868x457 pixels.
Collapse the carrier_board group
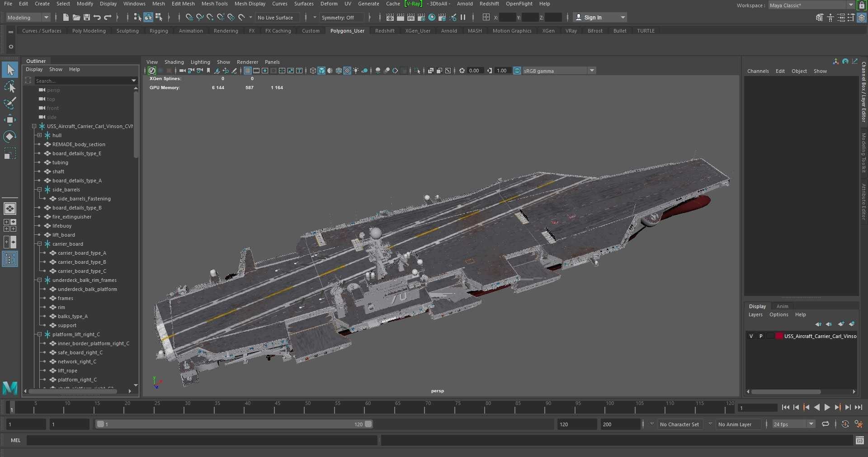[x=39, y=244]
